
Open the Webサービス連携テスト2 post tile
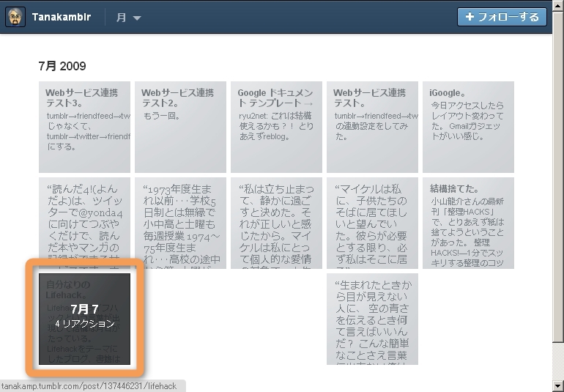[x=180, y=127]
